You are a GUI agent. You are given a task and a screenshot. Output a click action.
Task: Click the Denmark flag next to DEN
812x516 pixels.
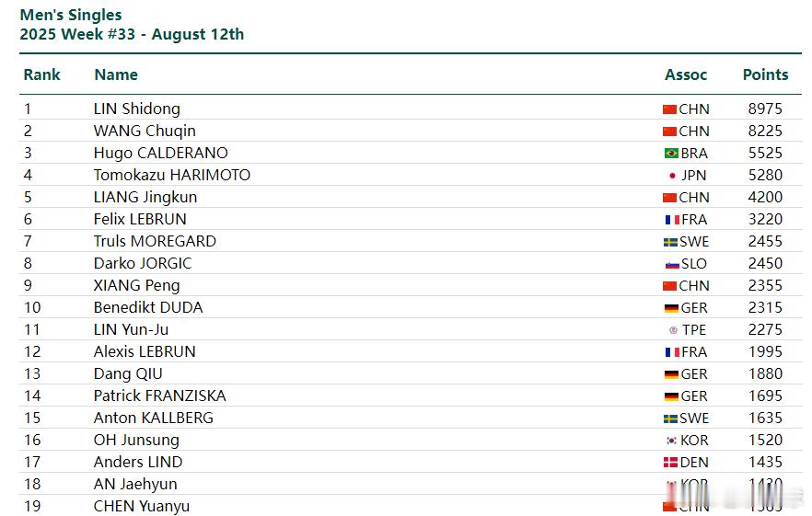(x=670, y=462)
